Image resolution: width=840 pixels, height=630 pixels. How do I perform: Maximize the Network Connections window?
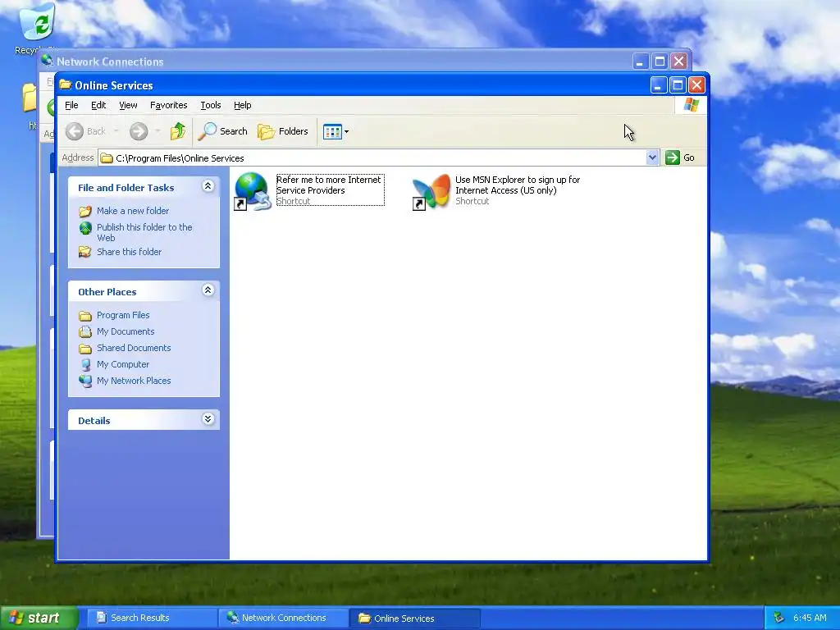coord(660,61)
